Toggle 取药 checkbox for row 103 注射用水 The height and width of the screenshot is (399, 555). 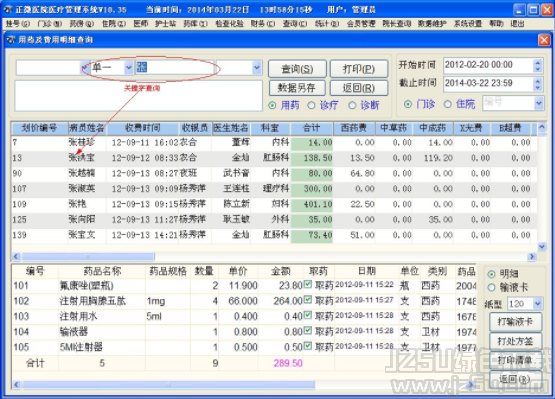(x=308, y=315)
